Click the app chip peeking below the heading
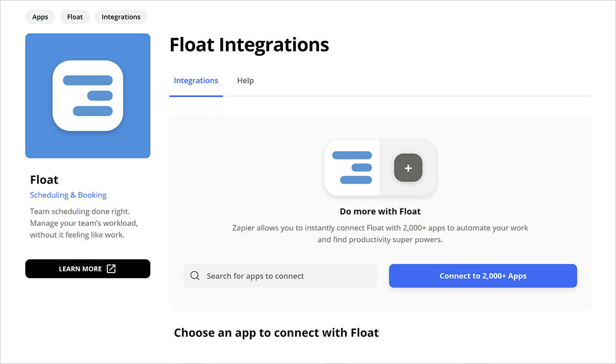The height and width of the screenshot is (364, 616). [x=192, y=362]
